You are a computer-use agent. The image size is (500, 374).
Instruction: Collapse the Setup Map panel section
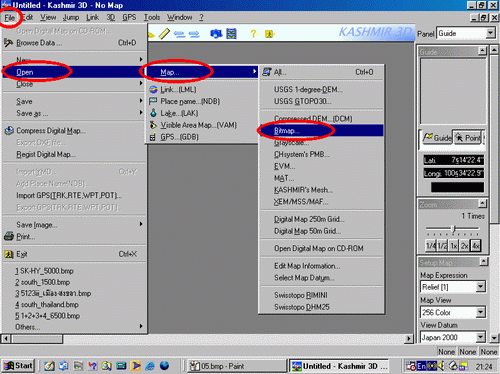483,262
